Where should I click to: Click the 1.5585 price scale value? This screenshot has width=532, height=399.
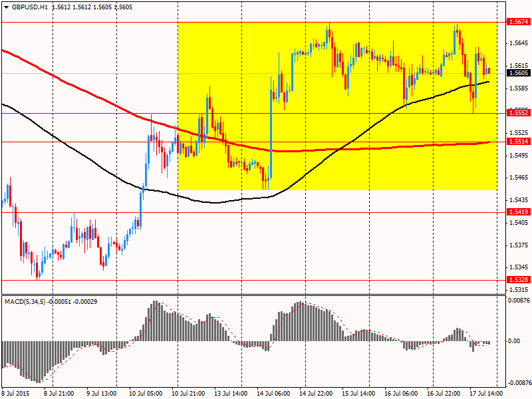519,88
